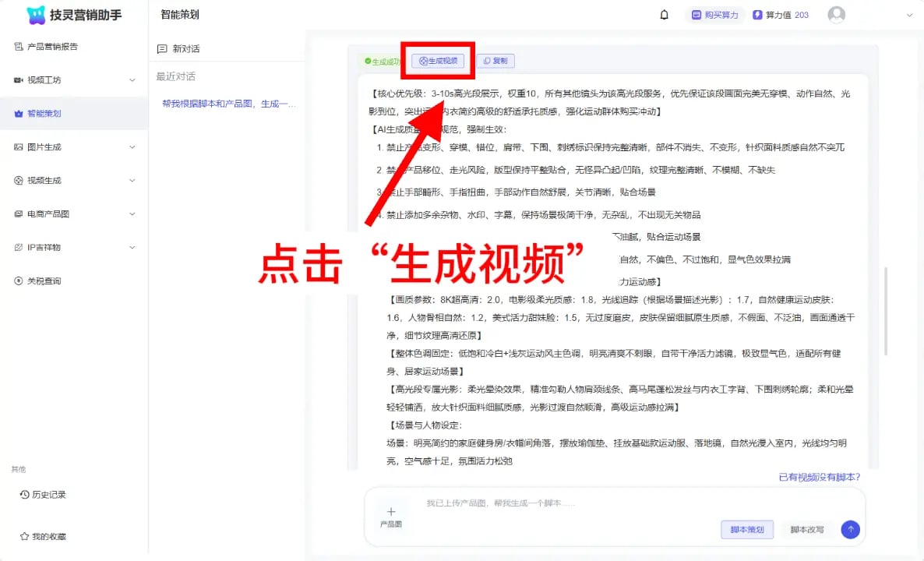924x561 pixels.
Task: Click the 技灵营销助手 logo icon
Action: (36, 16)
